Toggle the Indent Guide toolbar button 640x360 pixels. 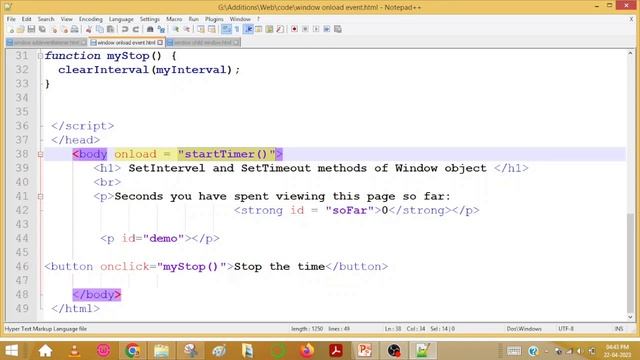249,29
